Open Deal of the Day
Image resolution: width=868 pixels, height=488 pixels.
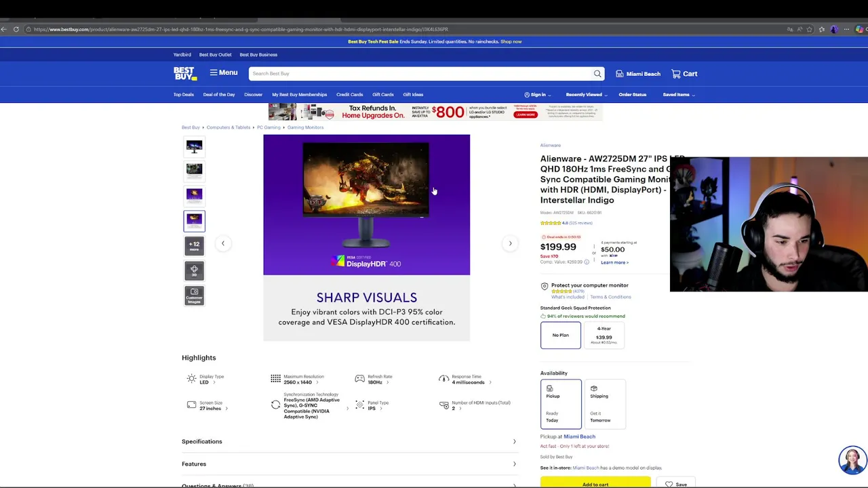(x=219, y=95)
